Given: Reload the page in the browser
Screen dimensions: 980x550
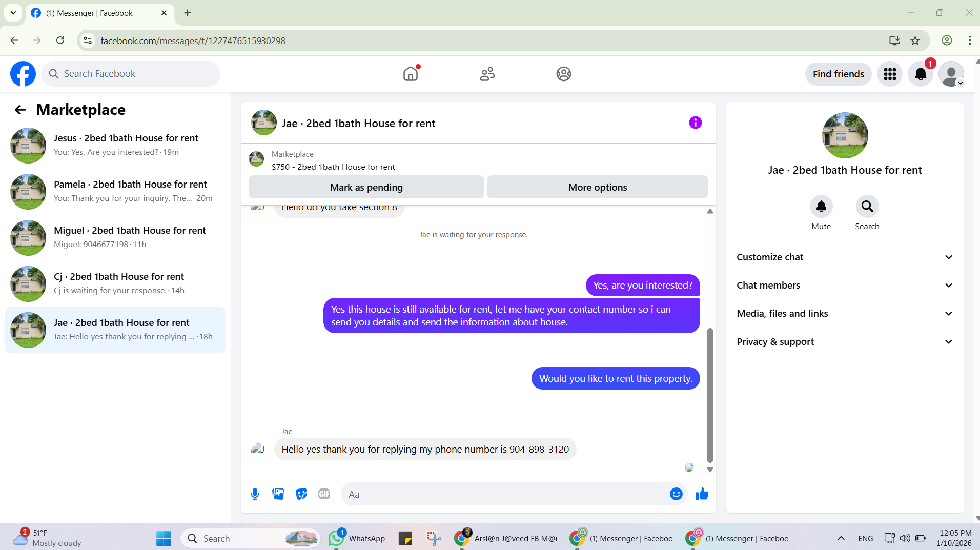Looking at the screenshot, I should pos(60,40).
